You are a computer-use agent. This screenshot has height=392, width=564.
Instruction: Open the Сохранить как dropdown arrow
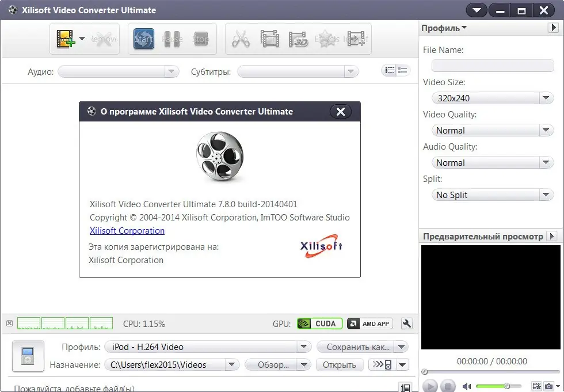pyautogui.click(x=402, y=347)
